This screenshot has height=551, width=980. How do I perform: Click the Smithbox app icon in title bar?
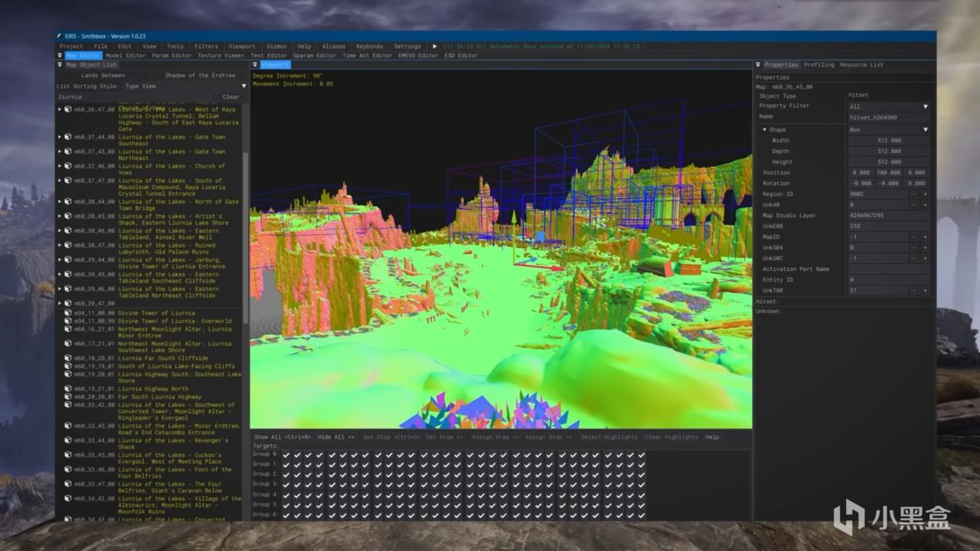[59, 36]
